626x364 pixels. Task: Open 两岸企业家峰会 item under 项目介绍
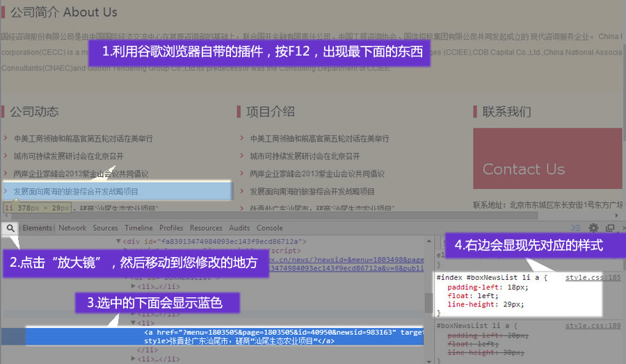pos(317,174)
